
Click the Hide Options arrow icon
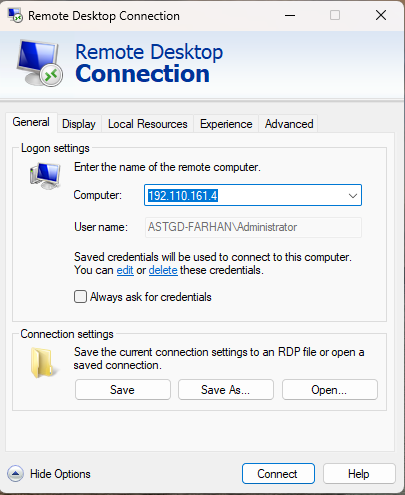15,474
